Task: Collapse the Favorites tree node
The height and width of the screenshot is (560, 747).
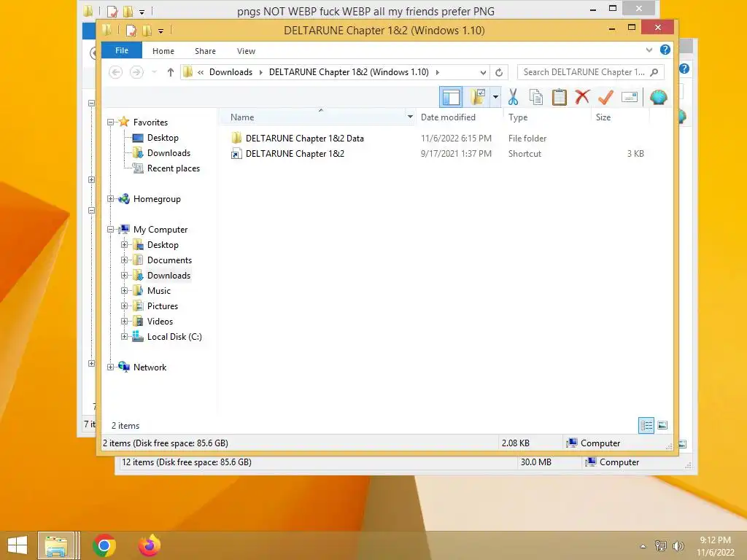Action: point(110,122)
